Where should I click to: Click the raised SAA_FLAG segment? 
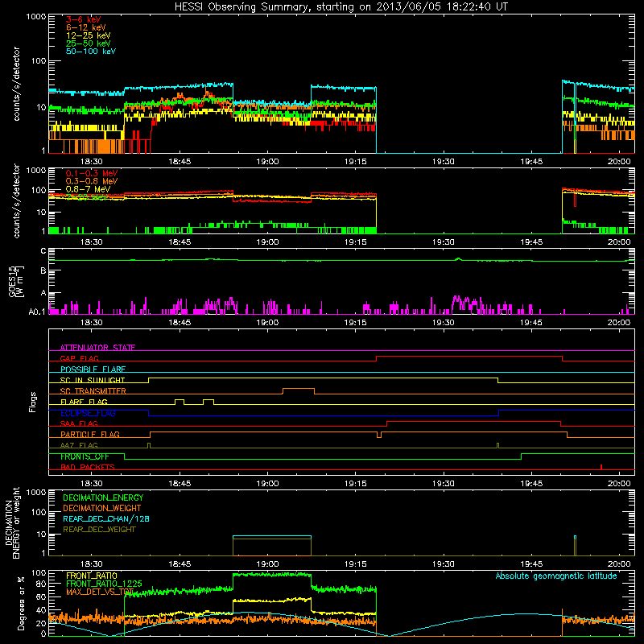[x=474, y=421]
